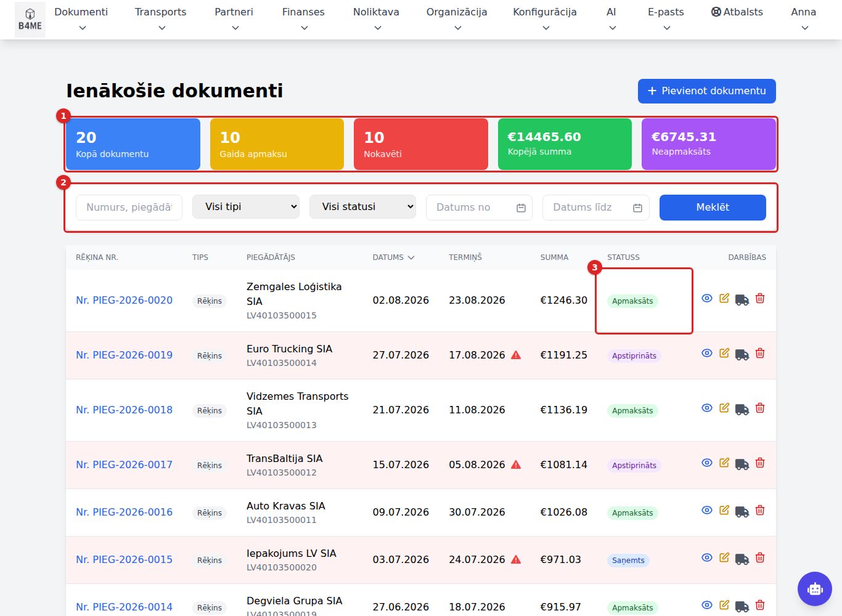The height and width of the screenshot is (616, 842).
Task: Click the purple Neapmaksāts summary card
Action: coord(709,144)
